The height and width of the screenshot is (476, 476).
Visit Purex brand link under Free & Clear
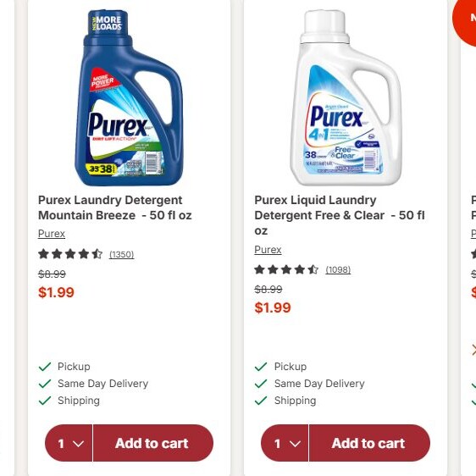[268, 250]
